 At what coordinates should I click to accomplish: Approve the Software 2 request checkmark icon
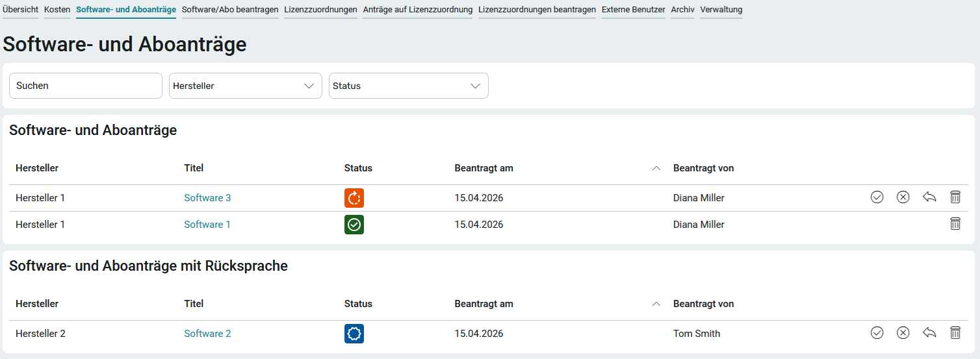click(x=877, y=333)
